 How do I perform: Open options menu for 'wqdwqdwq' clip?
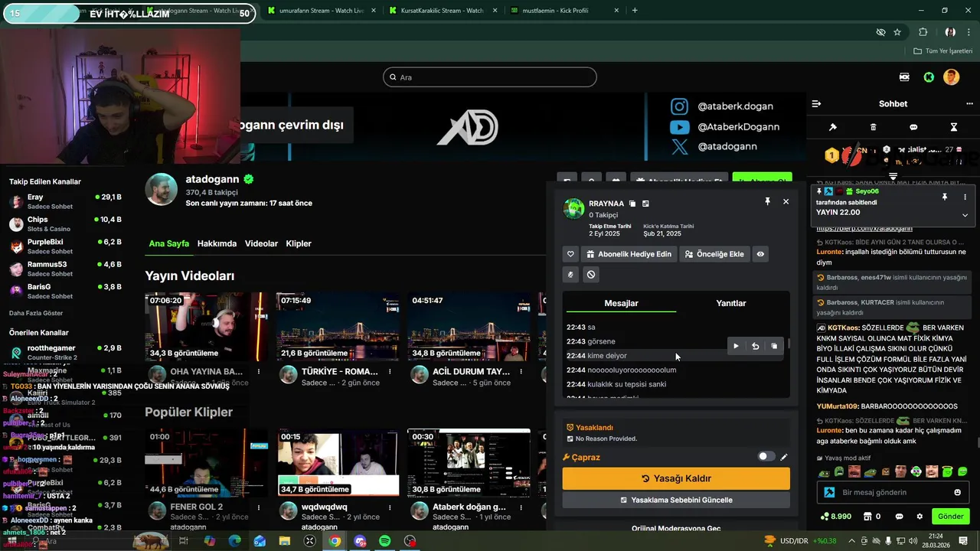click(x=390, y=507)
